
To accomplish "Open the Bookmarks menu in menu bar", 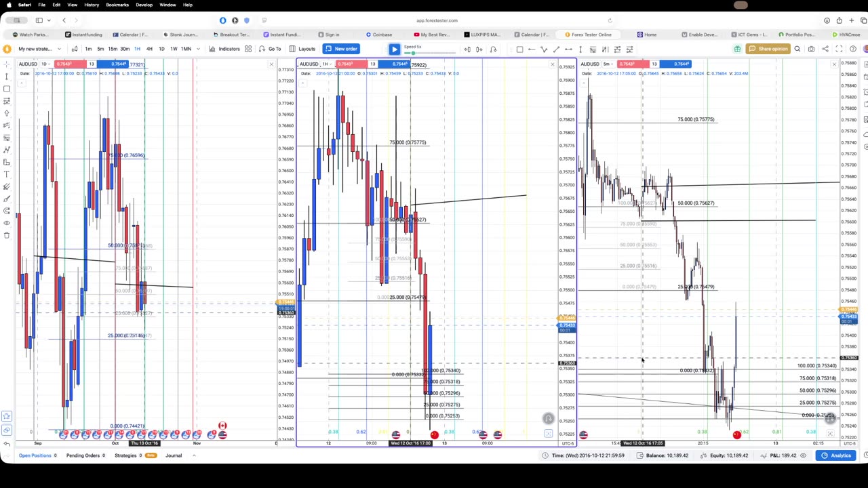I will tap(117, 5).
